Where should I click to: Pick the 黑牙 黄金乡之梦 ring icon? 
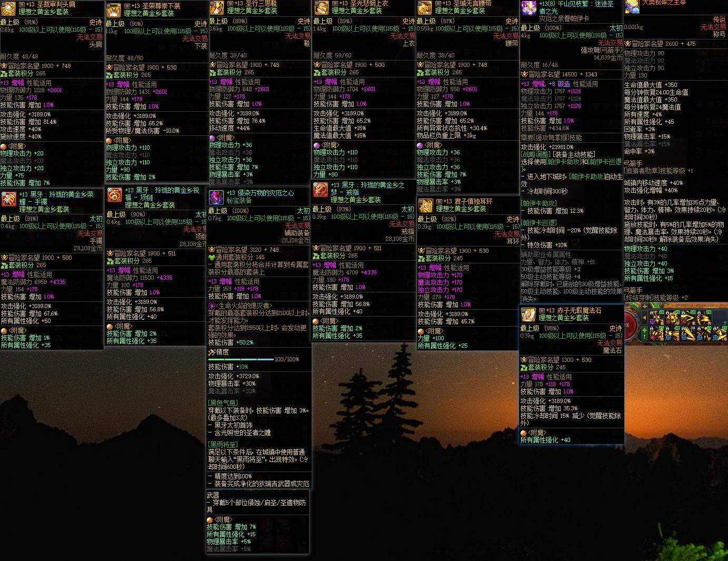coord(320,190)
